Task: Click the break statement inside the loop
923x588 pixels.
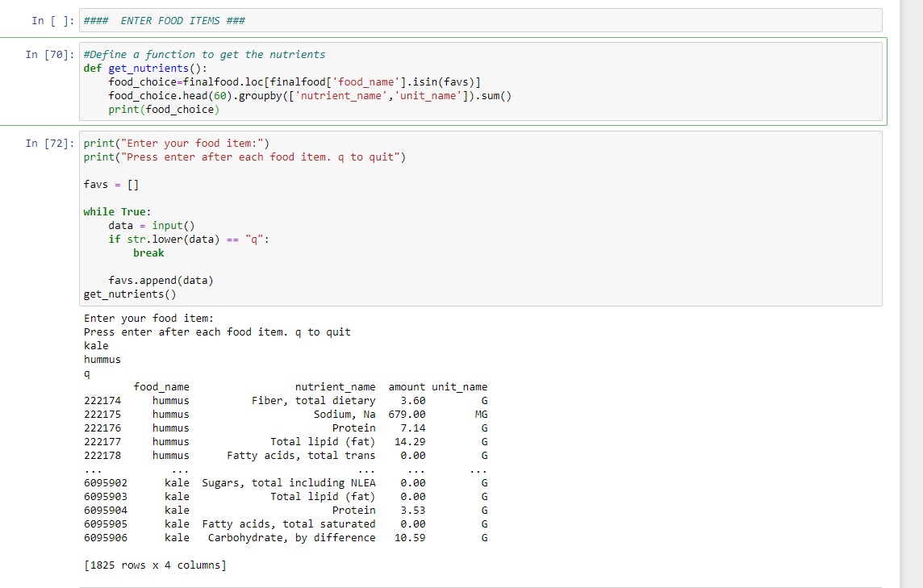Action: [x=148, y=252]
